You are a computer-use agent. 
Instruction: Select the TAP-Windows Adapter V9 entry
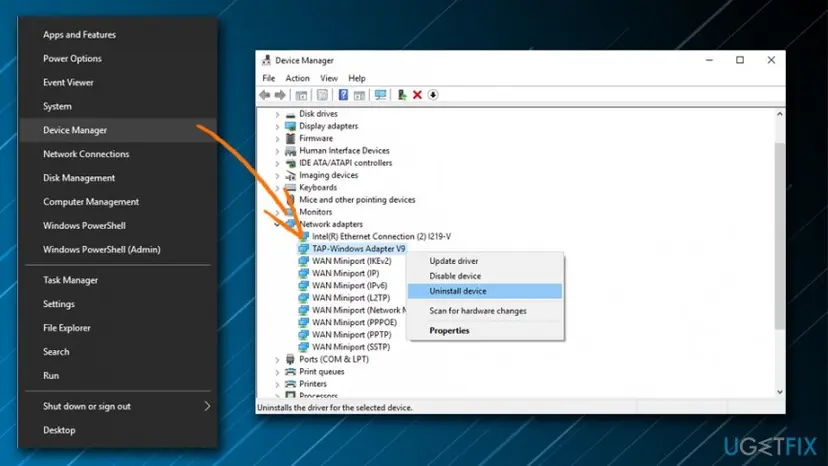click(359, 249)
